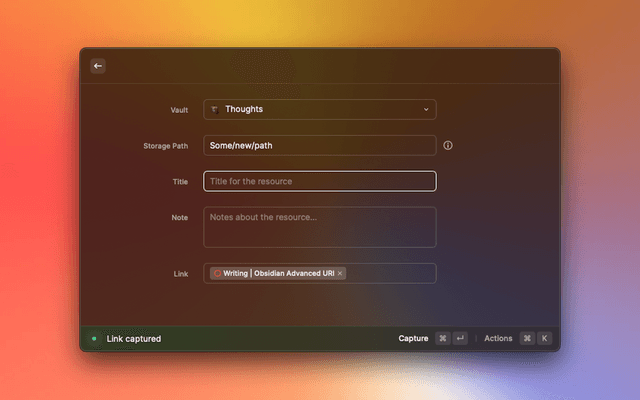Click the Thoughts vault icon
The width and height of the screenshot is (640, 400).
pyautogui.click(x=215, y=109)
